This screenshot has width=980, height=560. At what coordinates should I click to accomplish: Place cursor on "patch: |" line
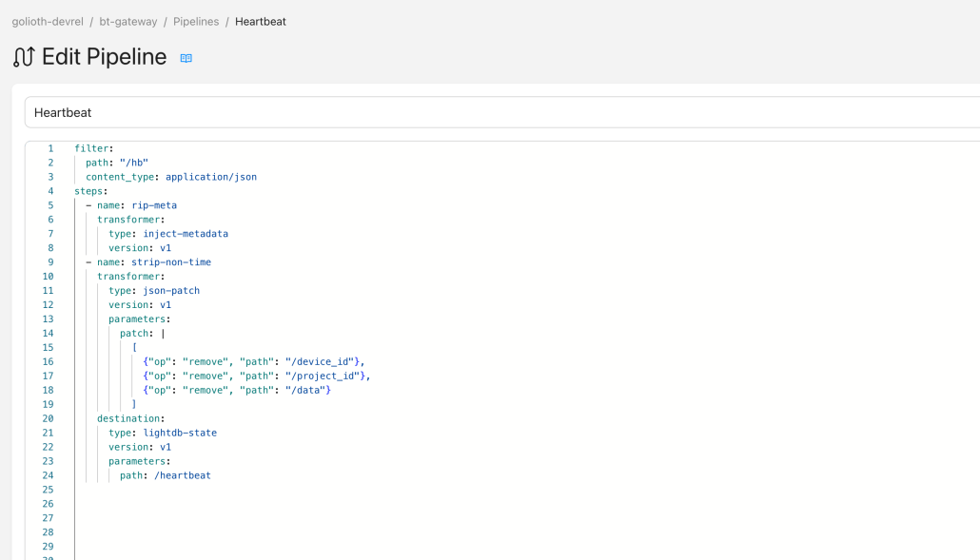[143, 334]
